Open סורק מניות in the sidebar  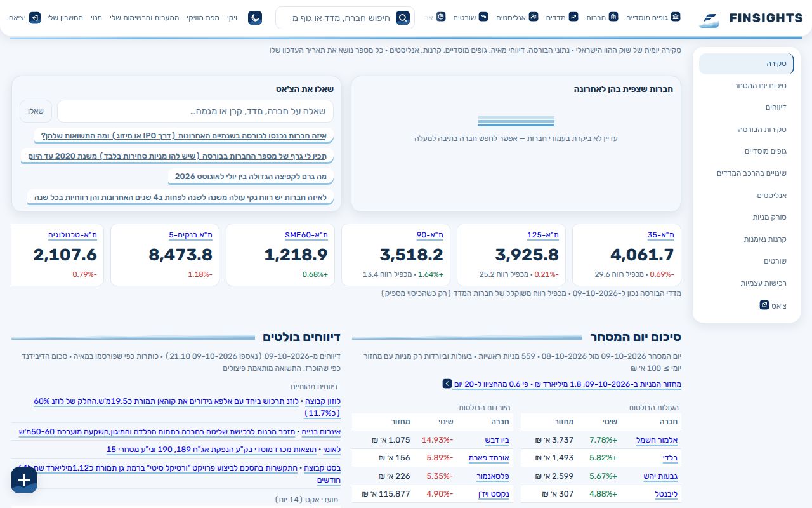click(x=747, y=217)
